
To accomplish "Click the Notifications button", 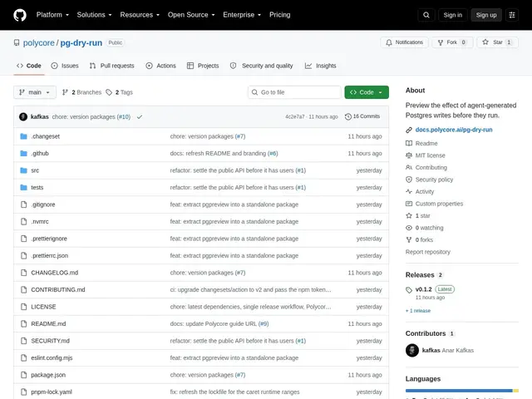I will [405, 42].
